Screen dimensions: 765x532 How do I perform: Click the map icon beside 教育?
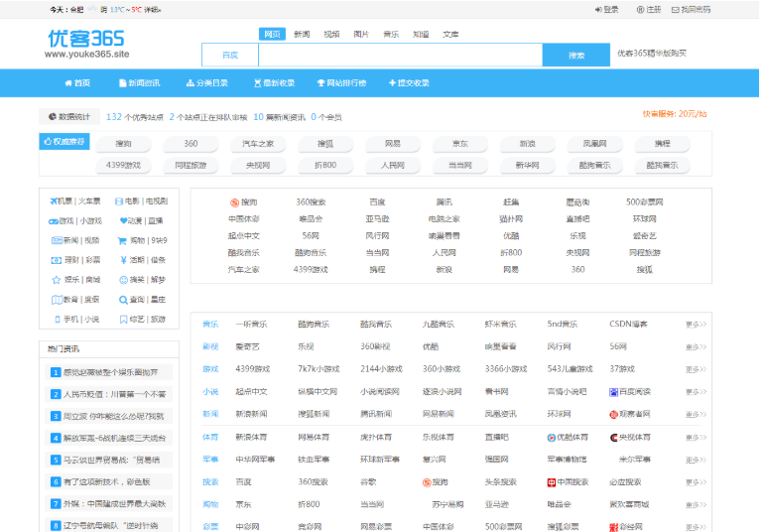pyautogui.click(x=58, y=300)
